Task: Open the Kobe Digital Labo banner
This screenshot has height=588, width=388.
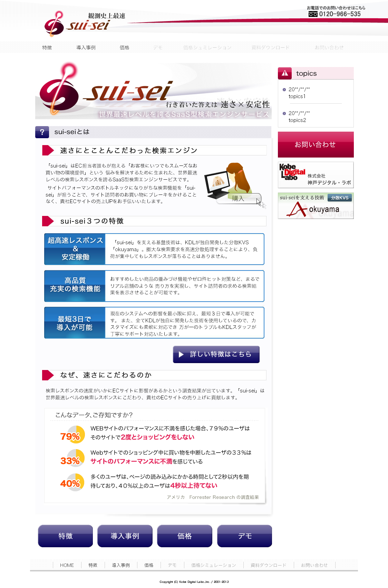Action: coord(316,175)
